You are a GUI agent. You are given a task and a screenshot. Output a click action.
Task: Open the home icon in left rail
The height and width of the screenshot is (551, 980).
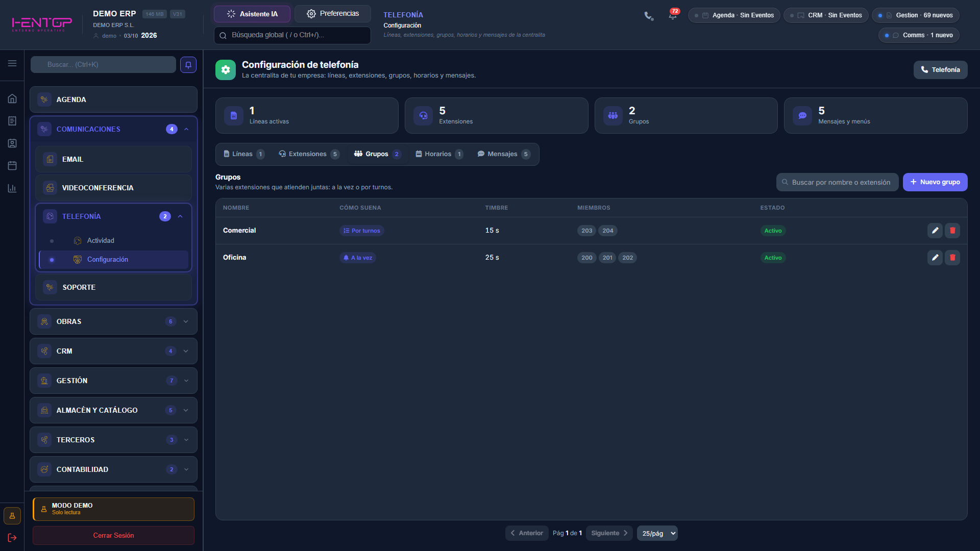(x=12, y=98)
